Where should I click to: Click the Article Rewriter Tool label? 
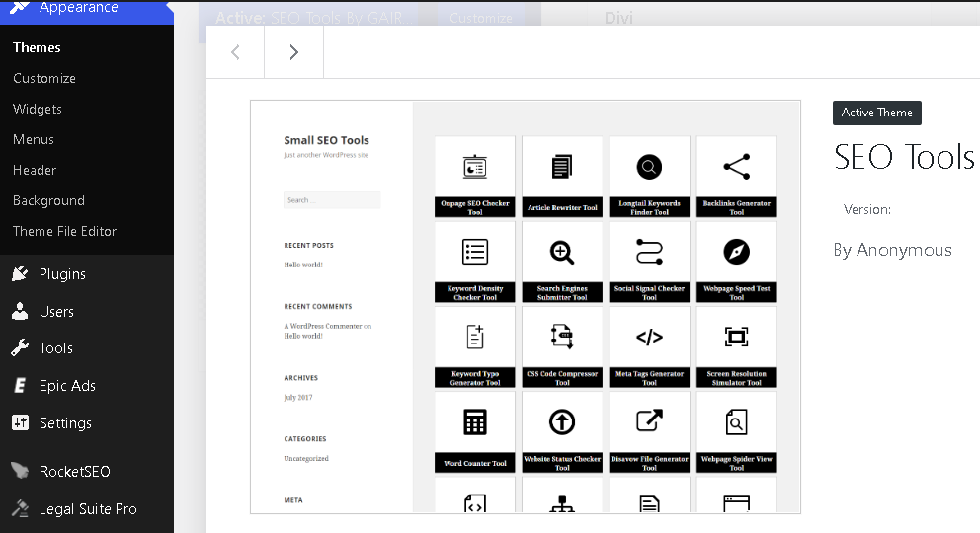562,208
